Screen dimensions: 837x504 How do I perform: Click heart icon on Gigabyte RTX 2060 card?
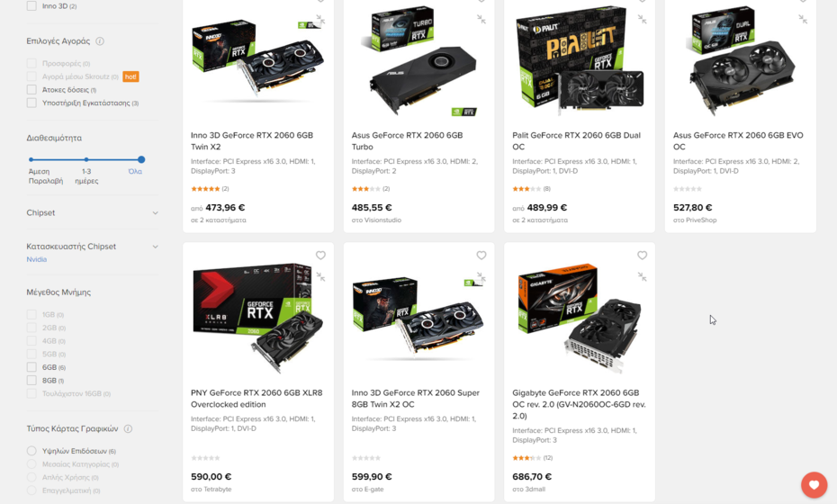point(643,256)
